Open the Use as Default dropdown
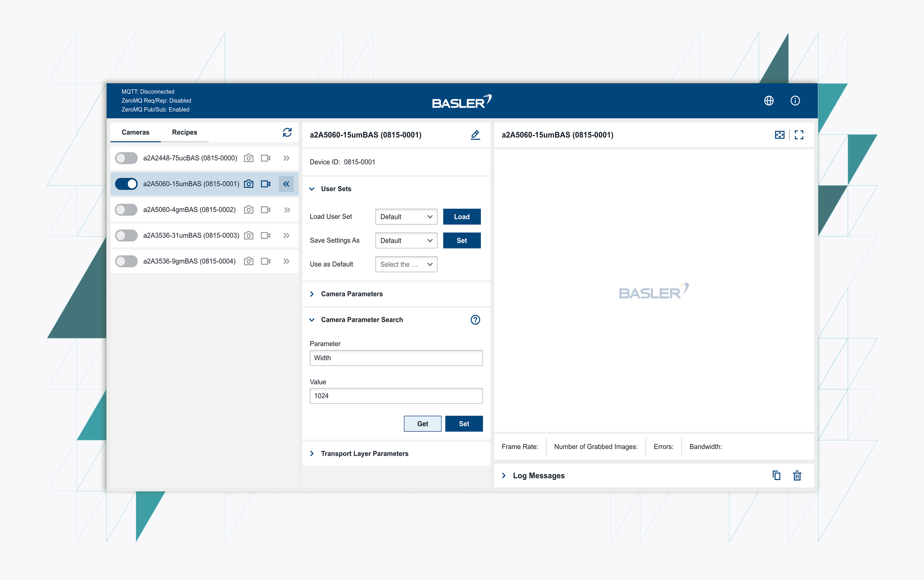This screenshot has width=924, height=580. pyautogui.click(x=406, y=264)
